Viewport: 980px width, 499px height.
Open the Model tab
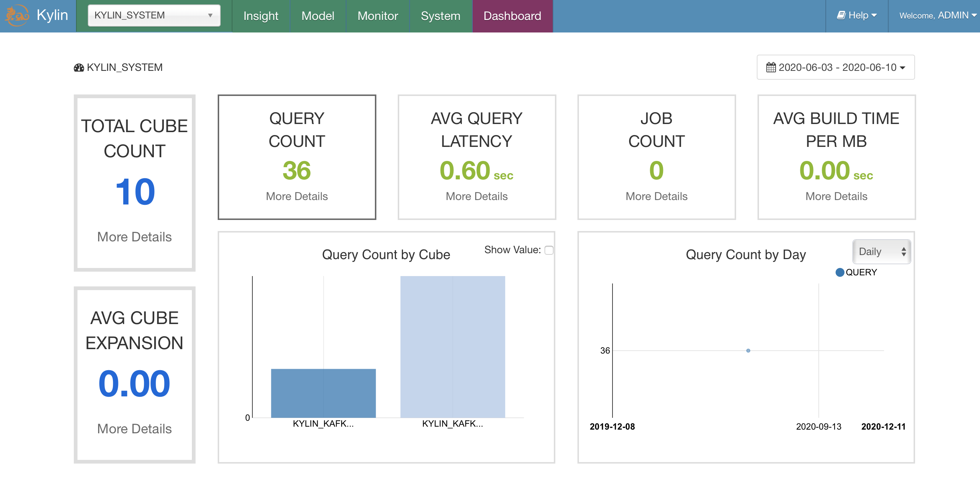click(318, 16)
